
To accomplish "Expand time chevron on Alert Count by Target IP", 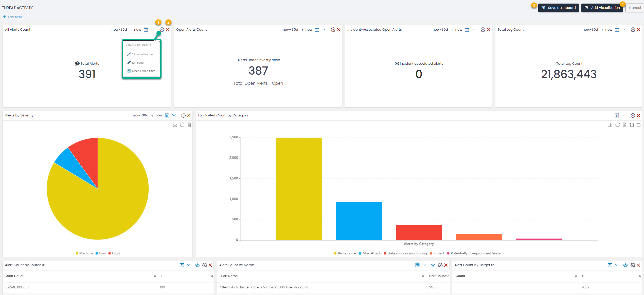I will pyautogui.click(x=617, y=265).
